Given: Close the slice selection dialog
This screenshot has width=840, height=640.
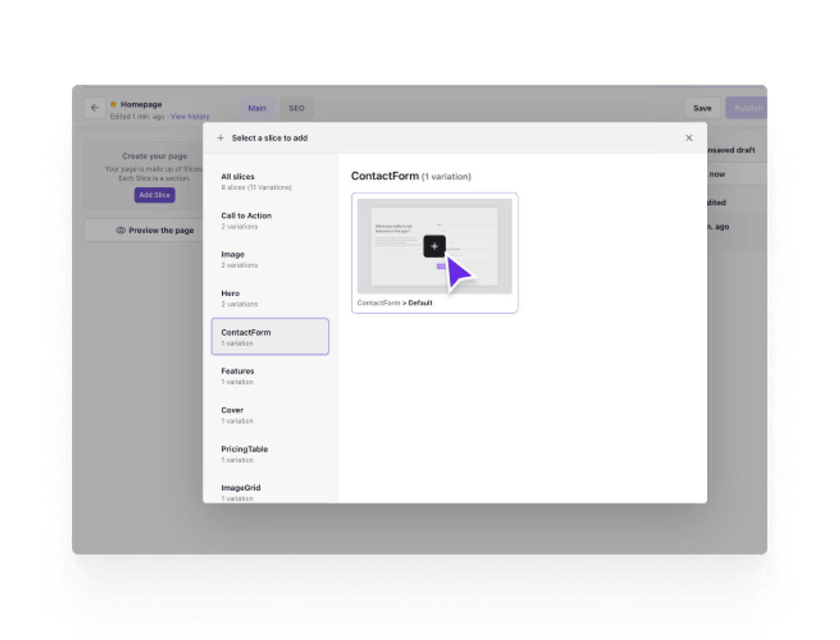Looking at the screenshot, I should pyautogui.click(x=689, y=138).
